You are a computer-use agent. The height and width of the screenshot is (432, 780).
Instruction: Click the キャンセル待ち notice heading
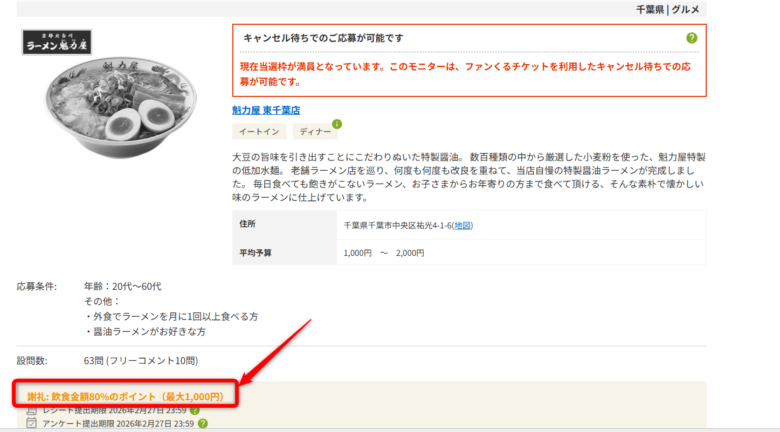[x=324, y=38]
